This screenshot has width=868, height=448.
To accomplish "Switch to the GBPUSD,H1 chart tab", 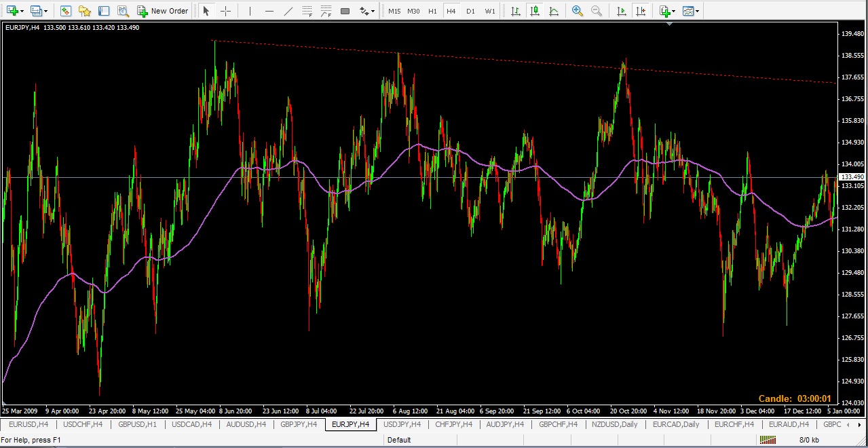I will pyautogui.click(x=137, y=424).
